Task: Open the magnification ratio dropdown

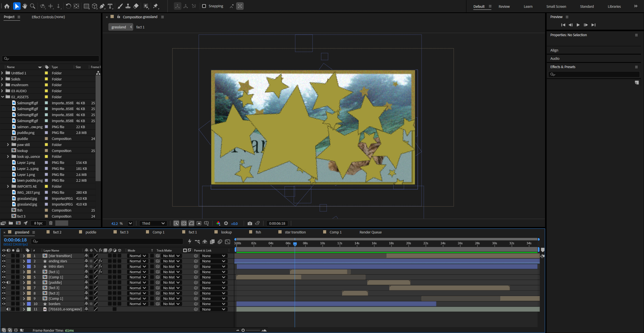Action: (x=130, y=223)
